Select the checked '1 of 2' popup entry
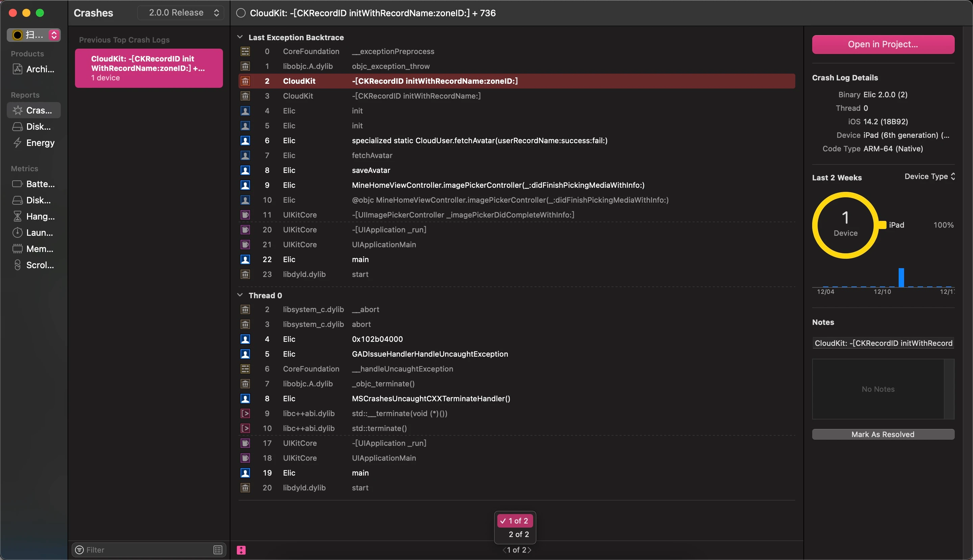Screen dimensions: 973x560 click(x=515, y=521)
